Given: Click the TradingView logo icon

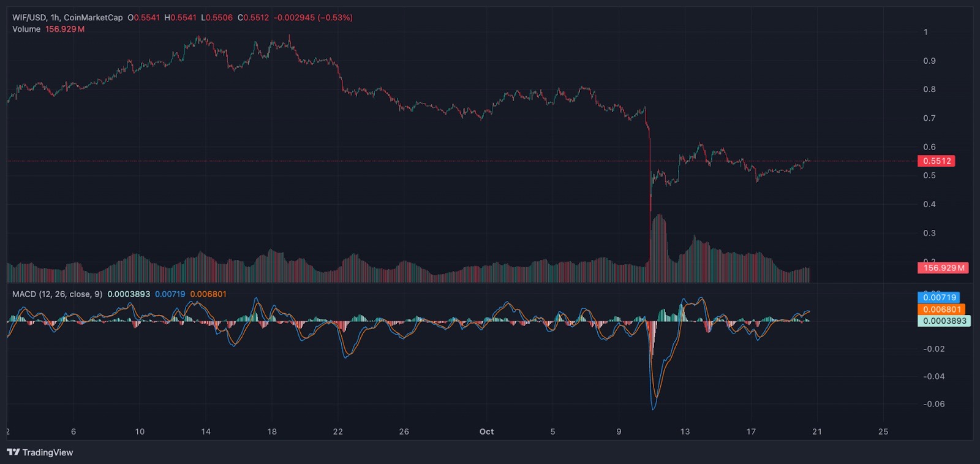Looking at the screenshot, I should click(13, 452).
